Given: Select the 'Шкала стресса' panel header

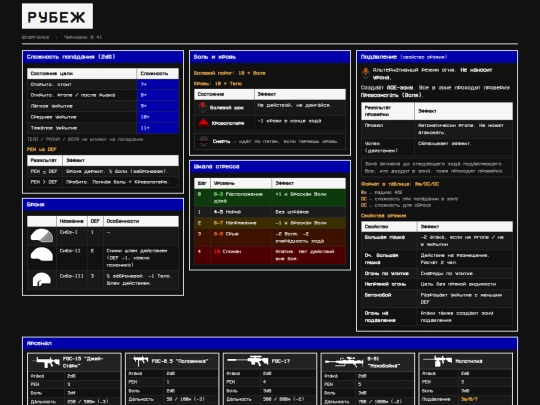Looking at the screenshot, I should coord(270,167).
